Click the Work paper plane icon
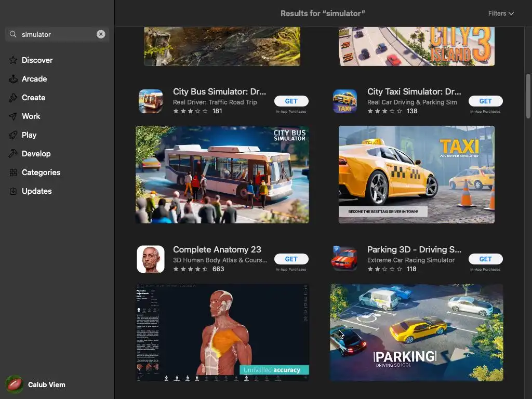Image resolution: width=532 pixels, height=399 pixels. point(13,116)
